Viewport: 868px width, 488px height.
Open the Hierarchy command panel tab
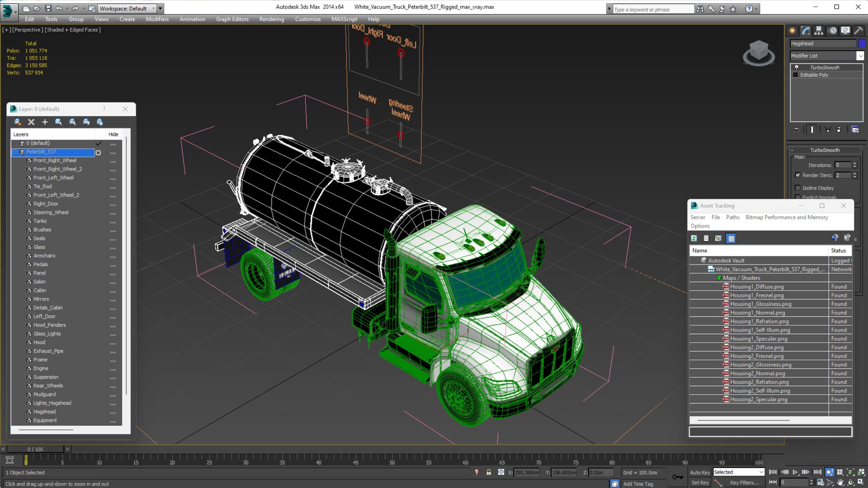(x=819, y=30)
